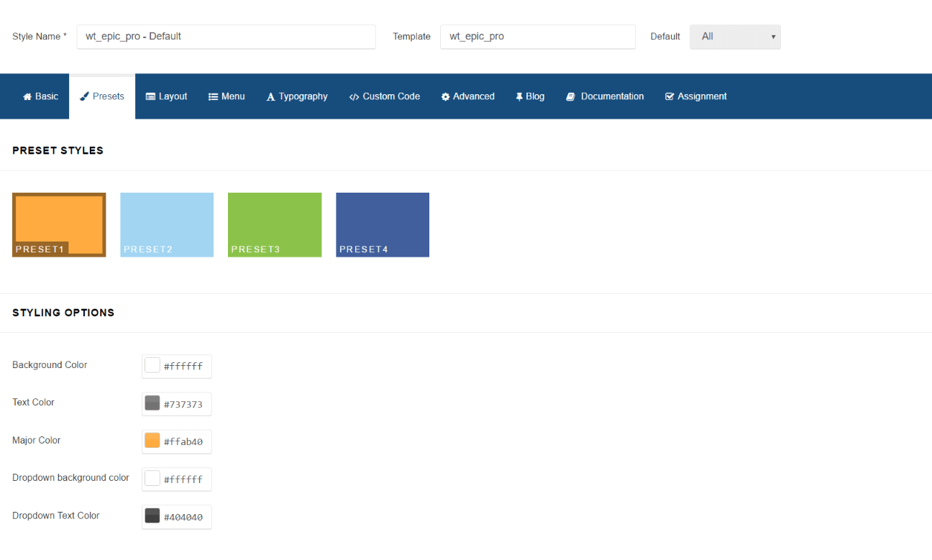The height and width of the screenshot is (560, 932).
Task: Click the Blog pin icon
Action: [x=519, y=96]
